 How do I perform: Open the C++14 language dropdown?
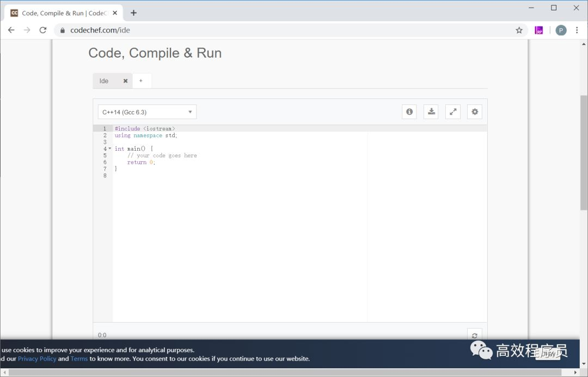pos(147,112)
